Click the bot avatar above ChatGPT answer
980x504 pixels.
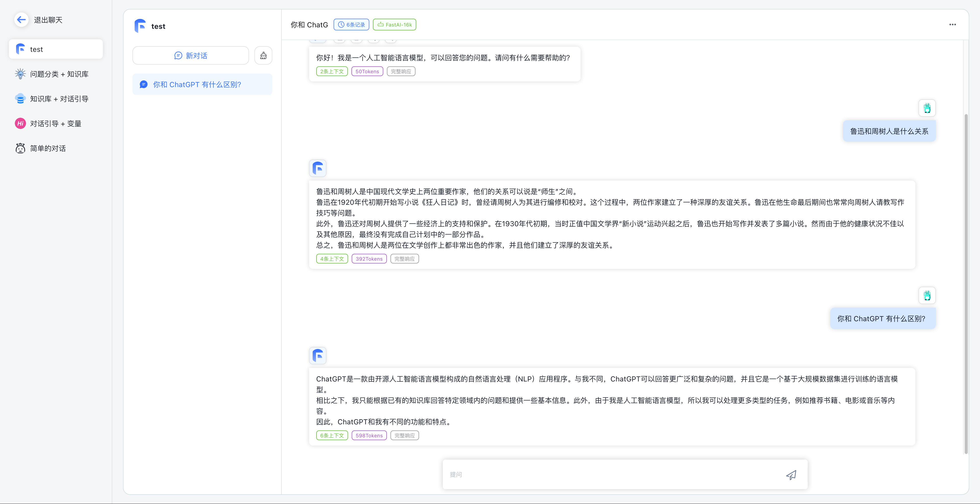pyautogui.click(x=318, y=356)
